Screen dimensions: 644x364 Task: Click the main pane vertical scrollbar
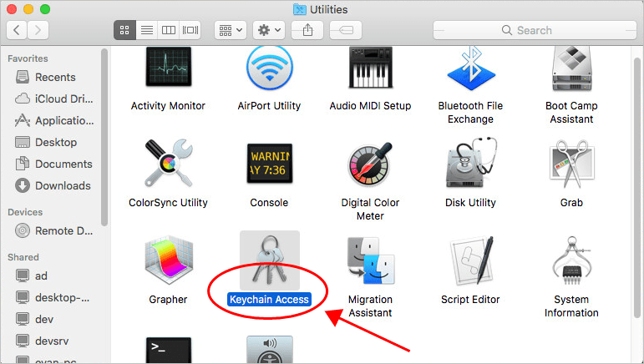click(637, 188)
